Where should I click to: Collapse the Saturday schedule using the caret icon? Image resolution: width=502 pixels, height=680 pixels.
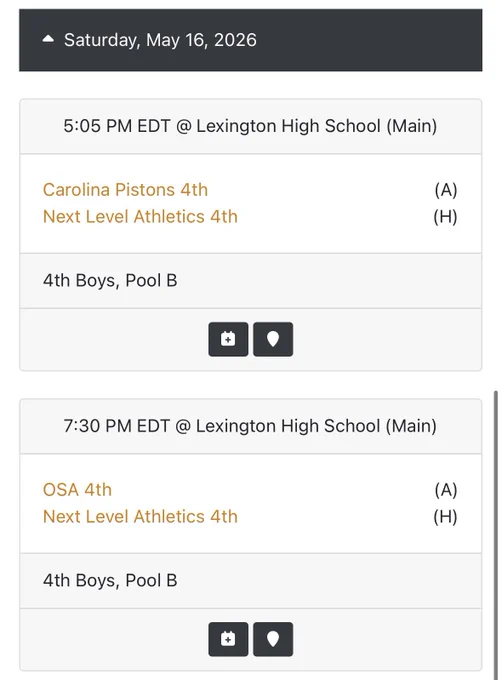[x=48, y=39]
